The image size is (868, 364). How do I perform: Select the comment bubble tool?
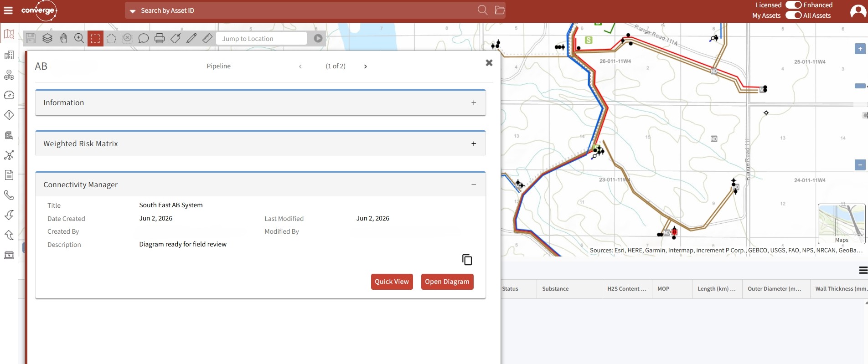tap(144, 38)
